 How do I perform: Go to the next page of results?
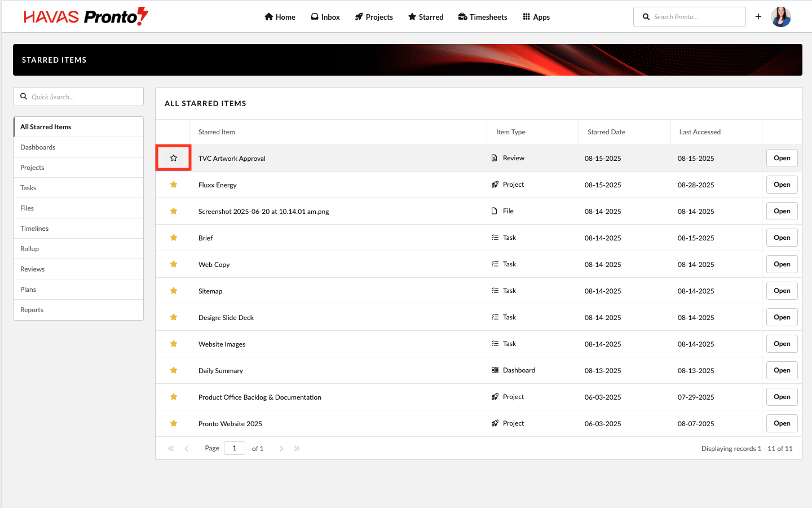coord(281,449)
